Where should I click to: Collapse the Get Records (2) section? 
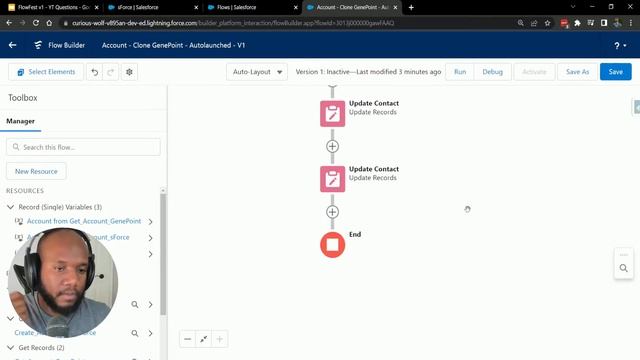point(11,348)
